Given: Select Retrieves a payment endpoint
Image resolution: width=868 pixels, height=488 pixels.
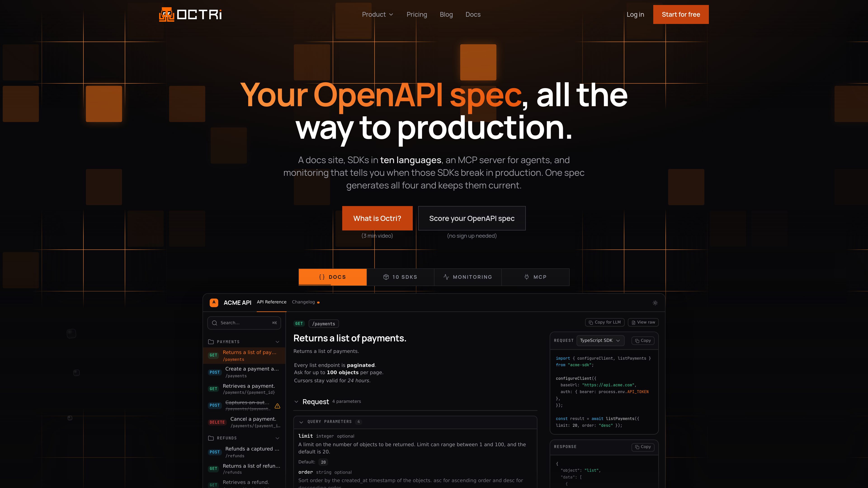Looking at the screenshot, I should [244, 389].
